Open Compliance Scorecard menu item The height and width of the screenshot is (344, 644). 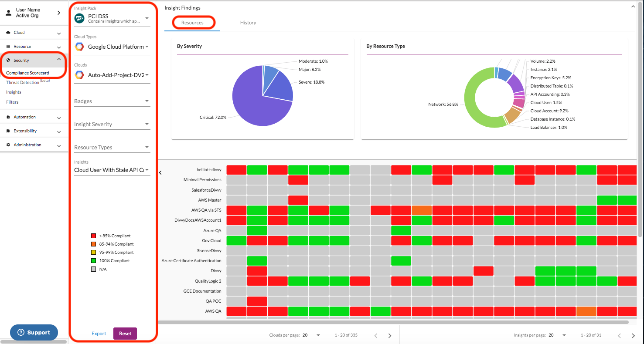27,73
